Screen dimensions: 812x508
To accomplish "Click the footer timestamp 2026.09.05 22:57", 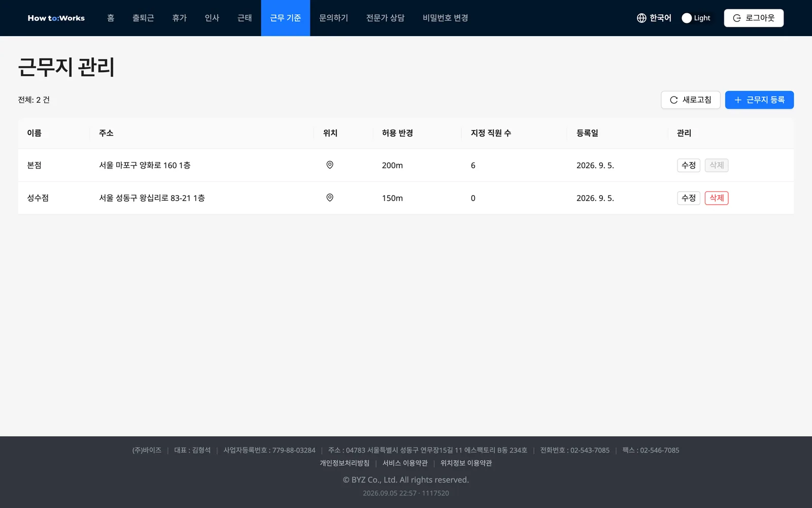I will click(x=389, y=493).
